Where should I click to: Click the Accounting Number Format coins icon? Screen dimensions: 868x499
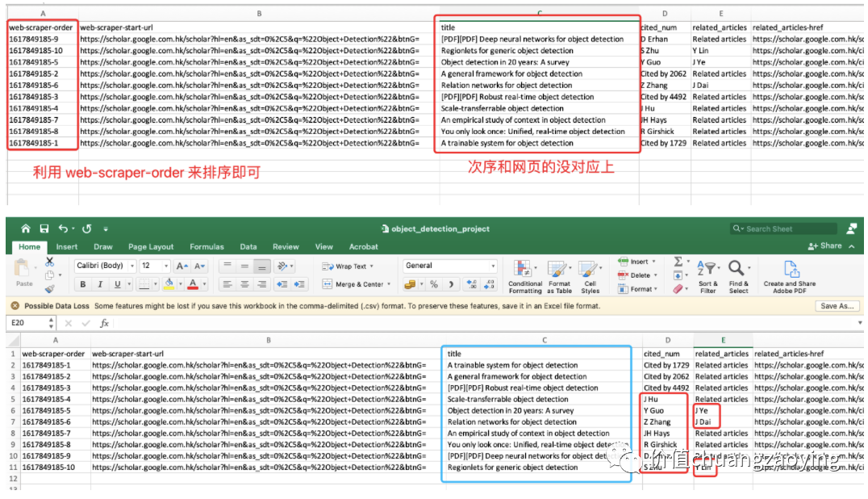pos(410,284)
